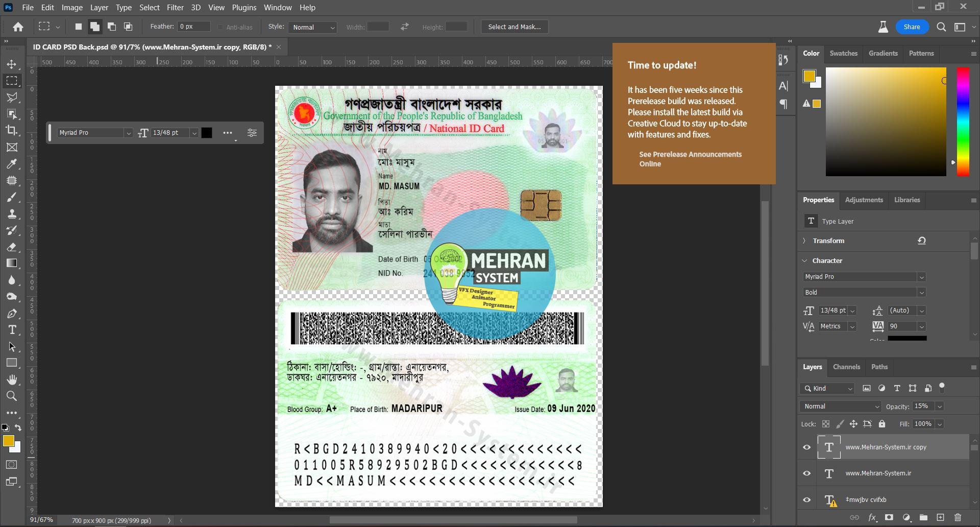Toggle lock image pixels
The height and width of the screenshot is (527, 980).
tap(840, 424)
